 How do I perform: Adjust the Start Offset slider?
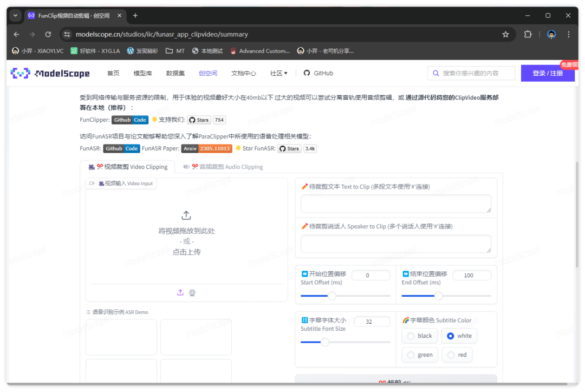click(331, 296)
